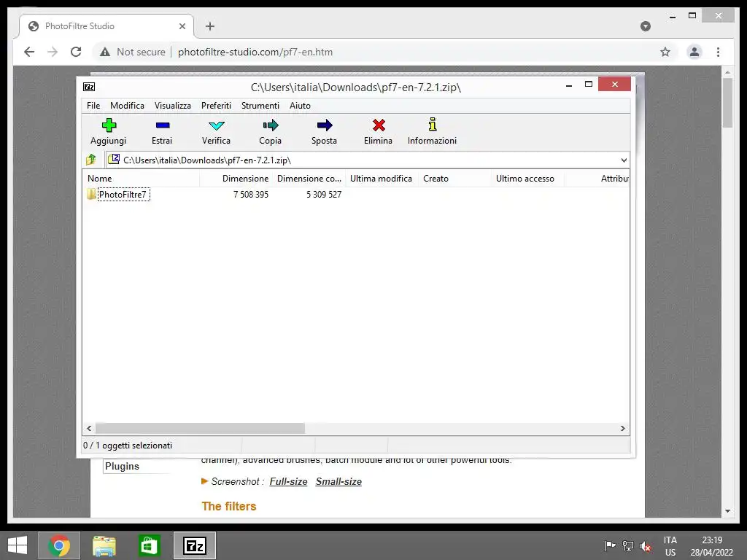Click the archive icon in the address field
This screenshot has height=560, width=747.
113,159
